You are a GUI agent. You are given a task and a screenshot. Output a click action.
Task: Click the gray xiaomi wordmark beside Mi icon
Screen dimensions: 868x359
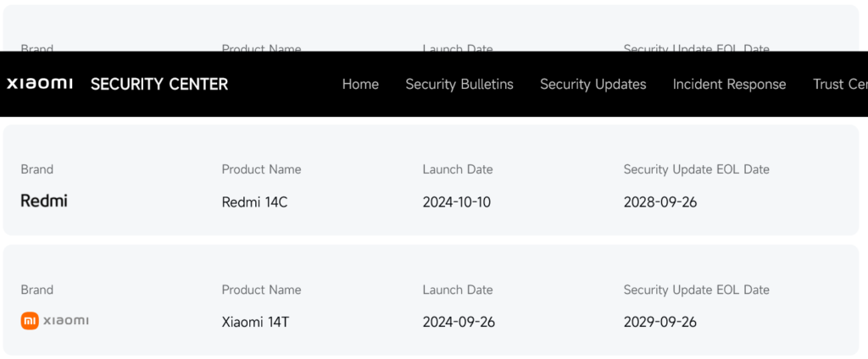point(66,321)
